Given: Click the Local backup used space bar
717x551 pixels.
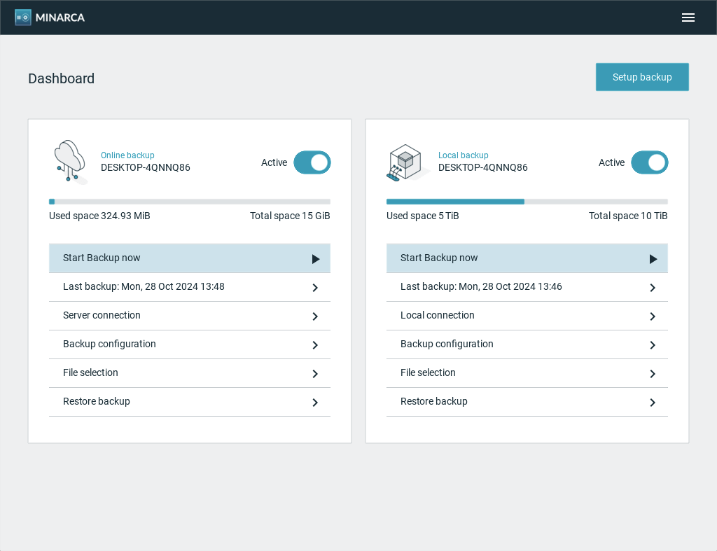Looking at the screenshot, I should [526, 201].
